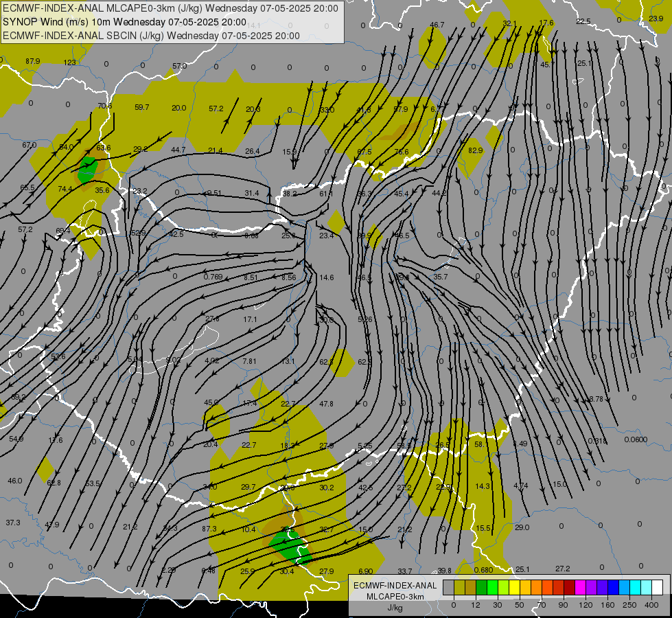The image size is (672, 618).
Task: Click the map value 59.7
Action: pos(142,107)
